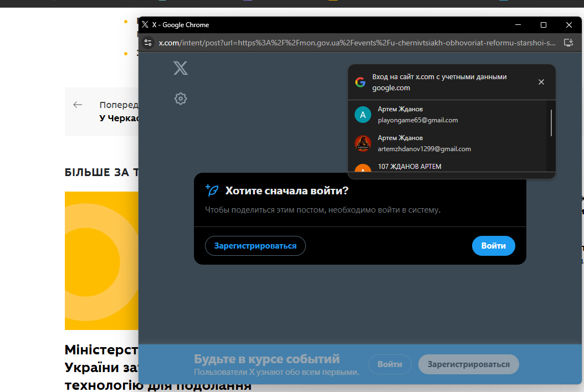The image size is (584, 392).
Task: Click the Google logo in sign-in popup
Action: (x=360, y=82)
